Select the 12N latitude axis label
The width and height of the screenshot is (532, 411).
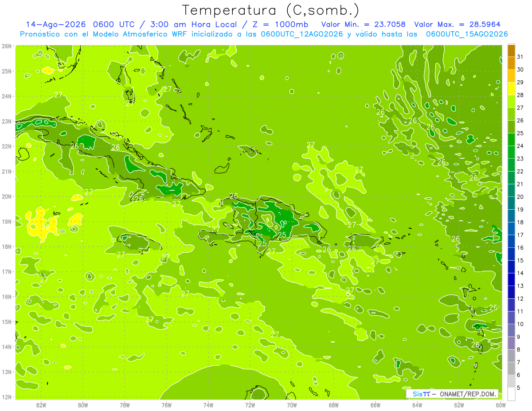[7, 397]
